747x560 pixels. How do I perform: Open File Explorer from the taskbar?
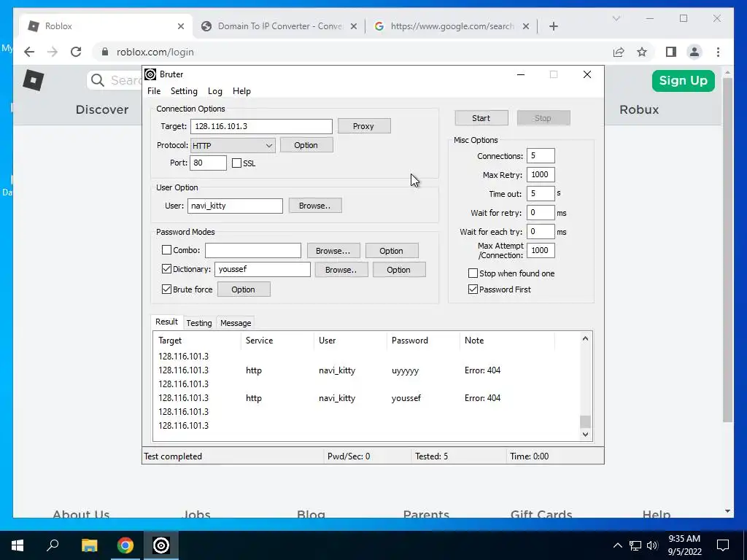[89, 545]
